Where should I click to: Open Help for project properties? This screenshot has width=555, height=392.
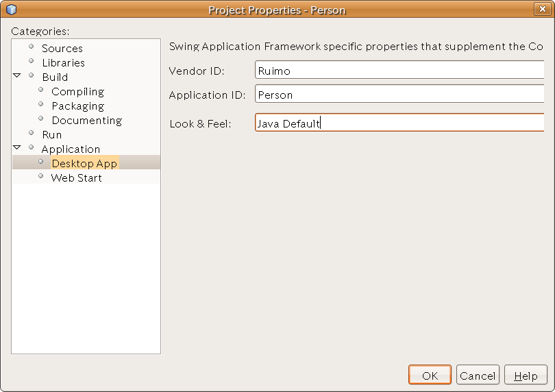[x=526, y=376]
